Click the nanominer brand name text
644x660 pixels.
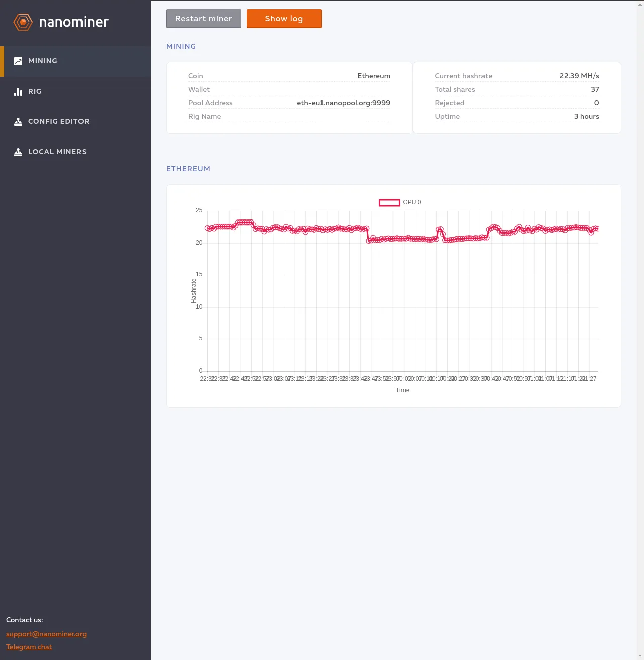[x=74, y=22]
